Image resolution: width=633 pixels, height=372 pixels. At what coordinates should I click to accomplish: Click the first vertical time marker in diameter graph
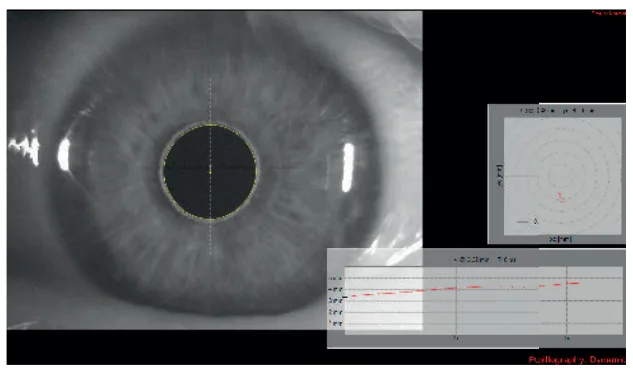click(x=457, y=301)
